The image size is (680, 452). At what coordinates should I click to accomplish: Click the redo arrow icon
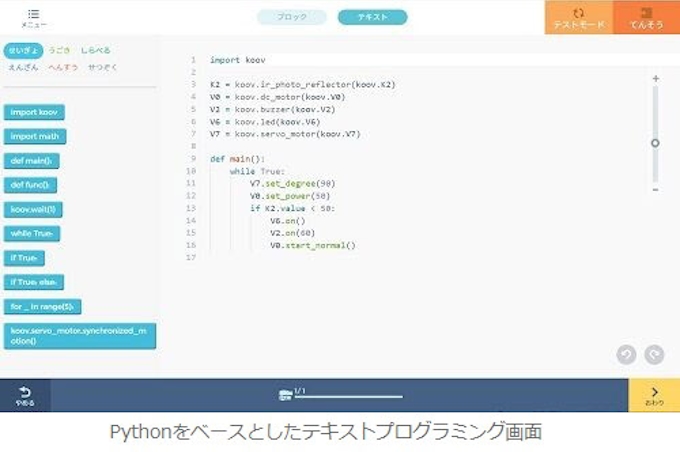click(654, 354)
